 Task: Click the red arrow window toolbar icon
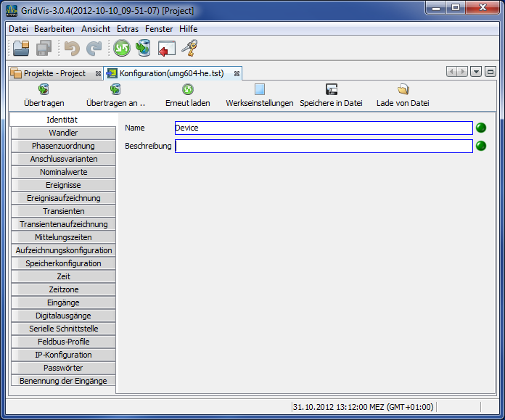coord(167,49)
